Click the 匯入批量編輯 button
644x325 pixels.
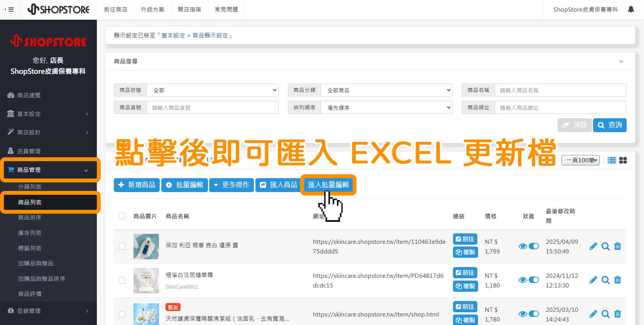pyautogui.click(x=328, y=185)
